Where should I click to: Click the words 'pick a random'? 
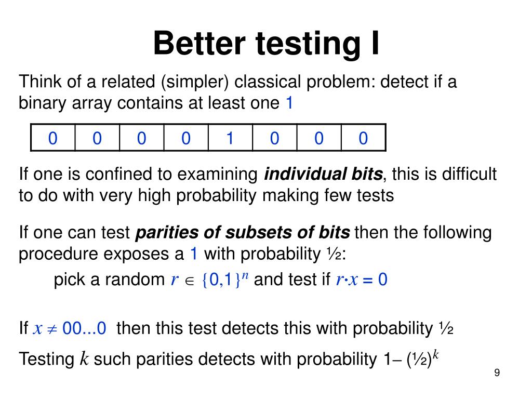coord(109,280)
